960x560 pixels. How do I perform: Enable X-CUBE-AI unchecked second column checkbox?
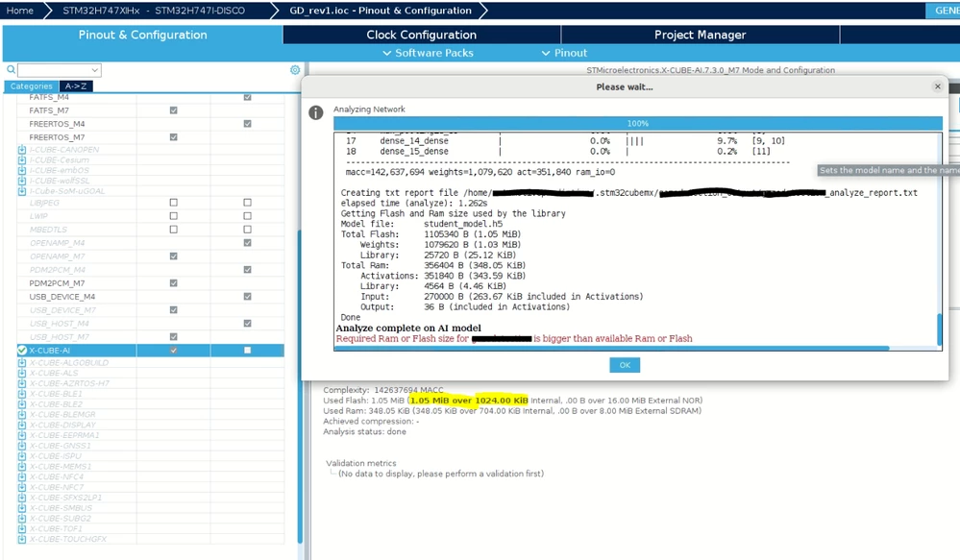tap(247, 351)
